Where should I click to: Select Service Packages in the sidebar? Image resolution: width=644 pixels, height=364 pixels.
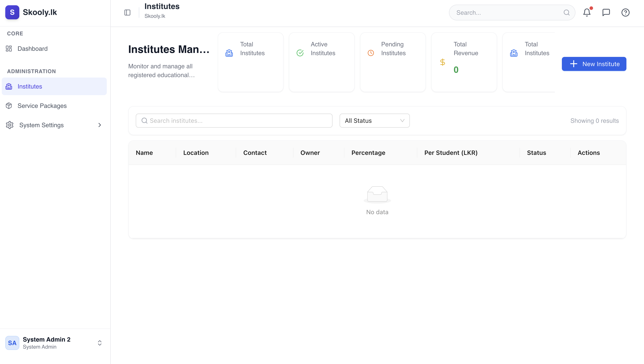[42, 105]
